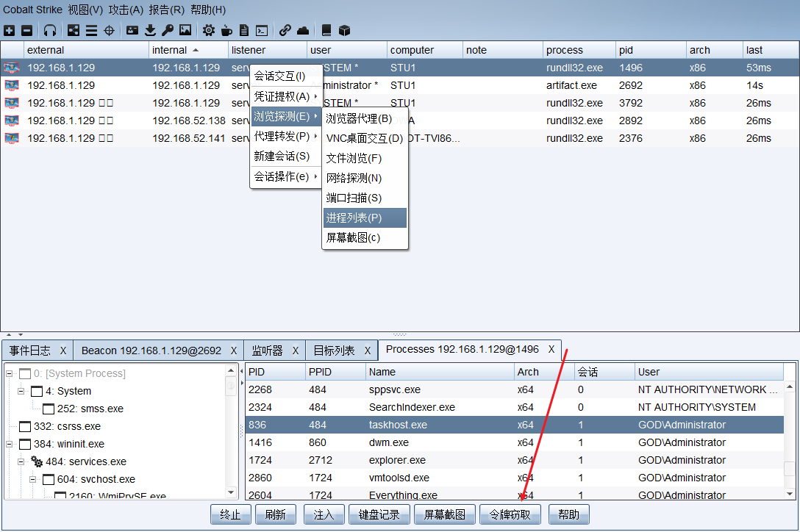Open Downloaded Files arrow icon

coord(150,31)
